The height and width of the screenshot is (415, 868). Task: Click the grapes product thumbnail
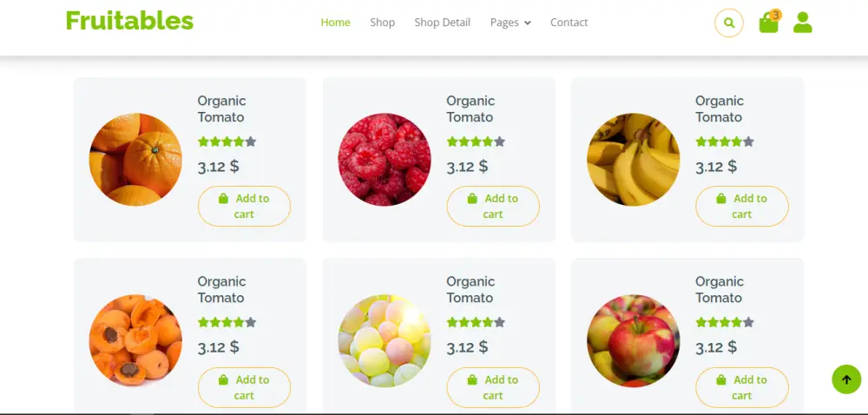tap(385, 340)
